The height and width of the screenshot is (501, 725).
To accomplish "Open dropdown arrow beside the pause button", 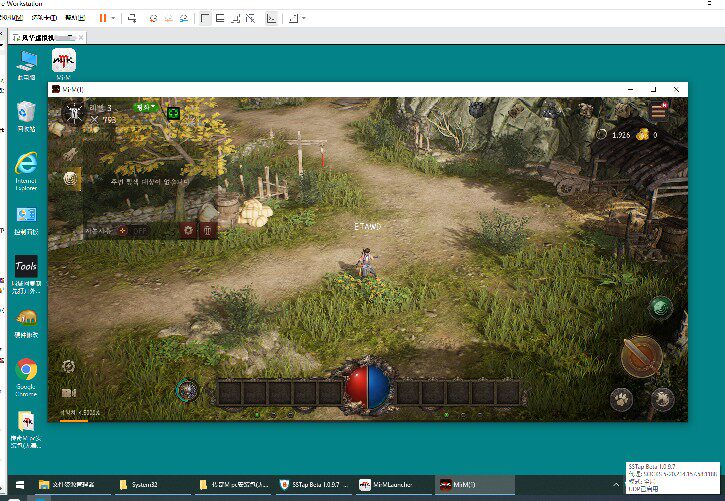I will click(113, 18).
